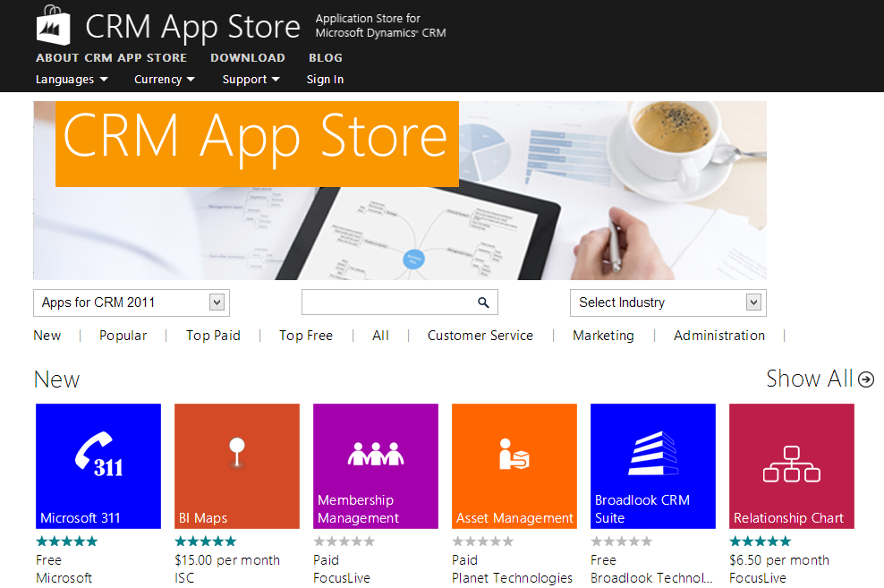This screenshot has height=588, width=884.
Task: Open the Broadlook CRM Suite tile
Action: (x=653, y=465)
